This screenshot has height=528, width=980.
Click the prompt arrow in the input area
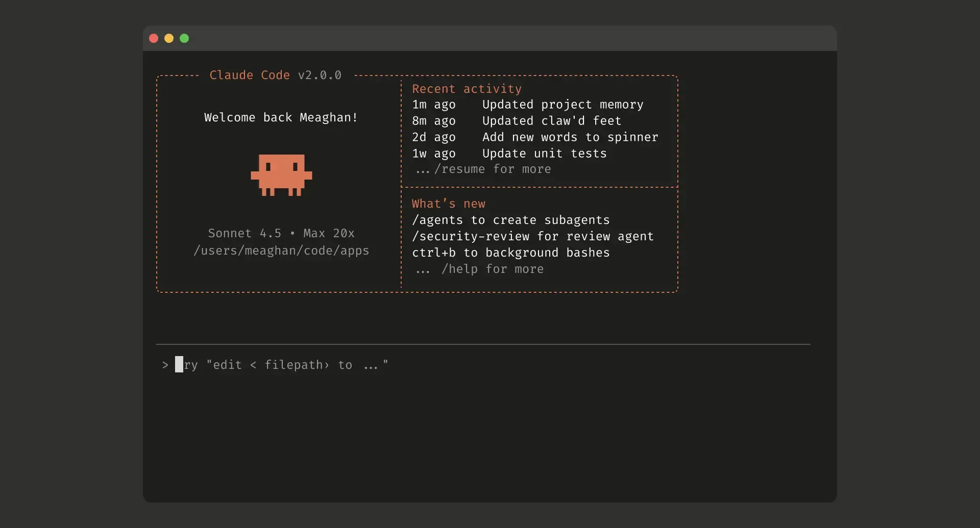(x=164, y=365)
